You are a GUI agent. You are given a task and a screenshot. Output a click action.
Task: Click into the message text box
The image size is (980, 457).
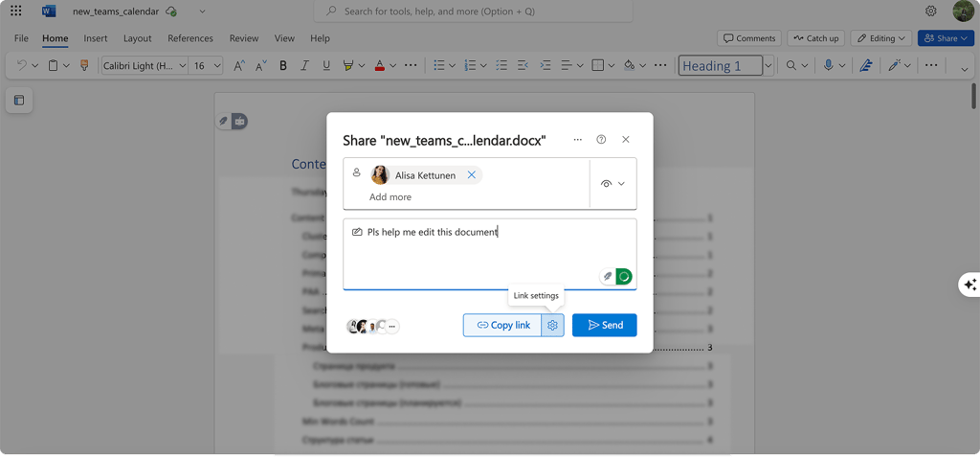490,254
